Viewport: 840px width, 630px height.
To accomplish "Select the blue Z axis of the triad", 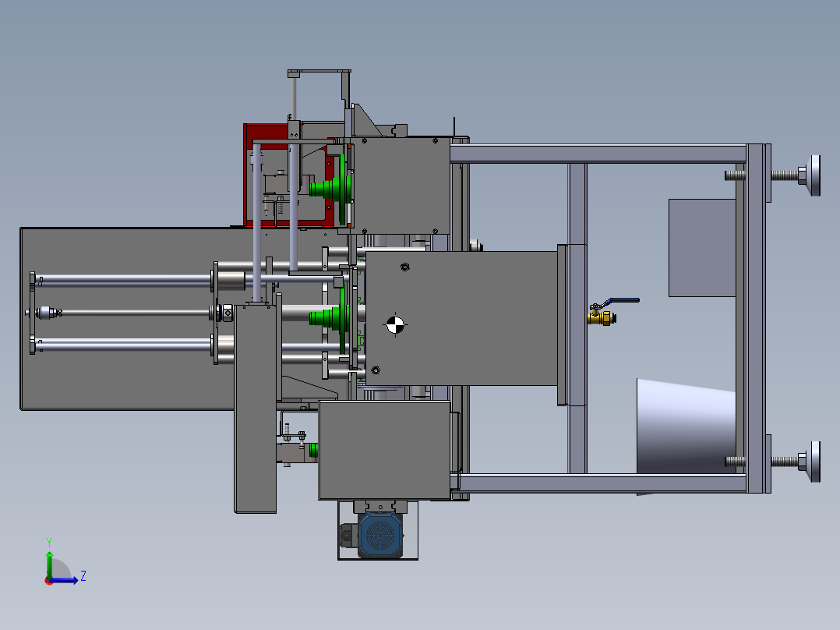I will point(64,580).
